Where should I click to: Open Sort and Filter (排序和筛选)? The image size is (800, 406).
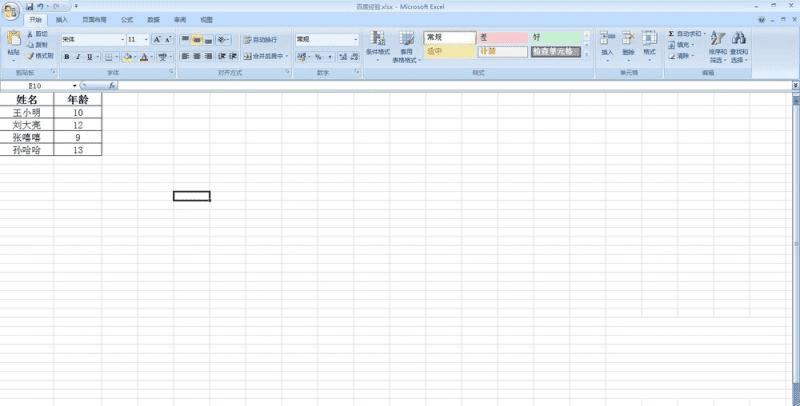[x=717, y=46]
